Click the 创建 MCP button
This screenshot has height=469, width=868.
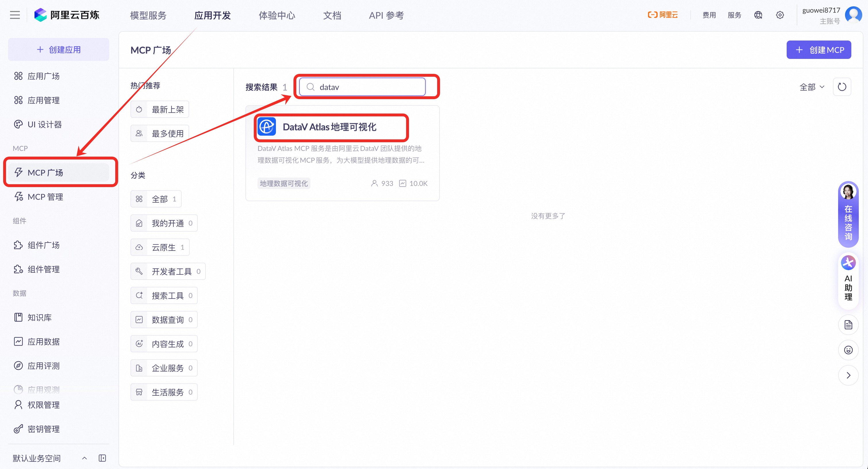[819, 50]
